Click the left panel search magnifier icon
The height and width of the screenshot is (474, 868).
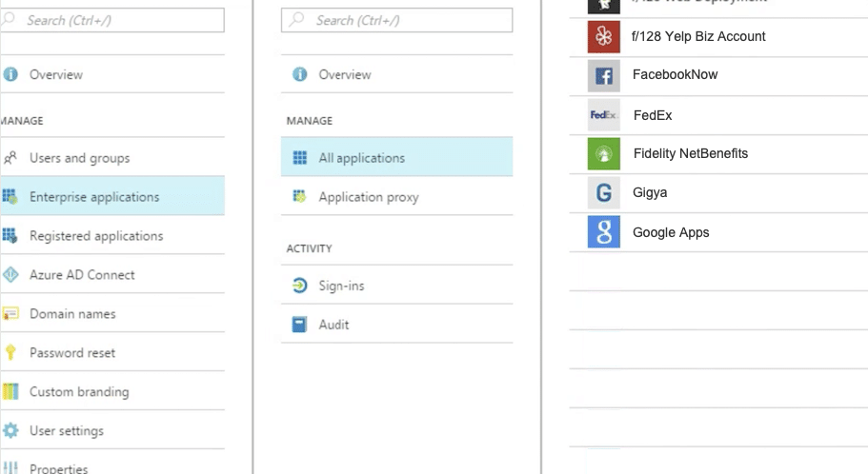pyautogui.click(x=8, y=19)
